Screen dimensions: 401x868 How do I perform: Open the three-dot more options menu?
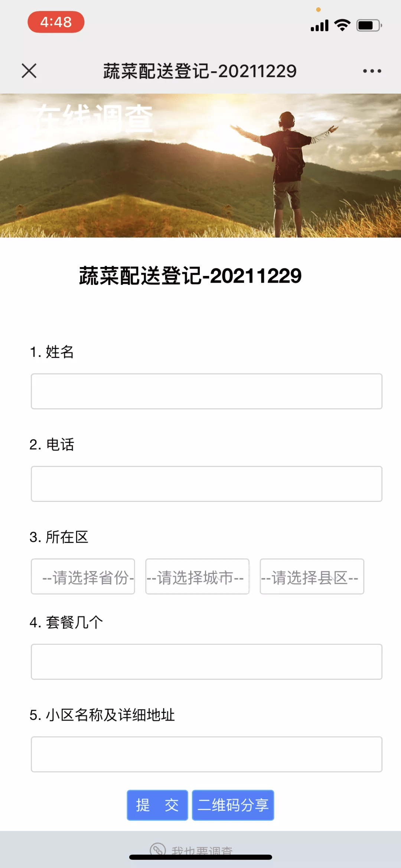coord(372,71)
